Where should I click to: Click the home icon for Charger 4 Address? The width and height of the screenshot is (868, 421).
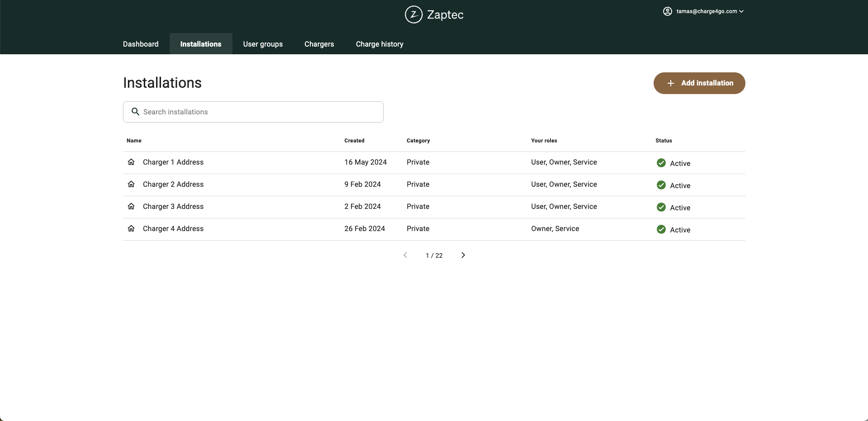[x=131, y=228]
